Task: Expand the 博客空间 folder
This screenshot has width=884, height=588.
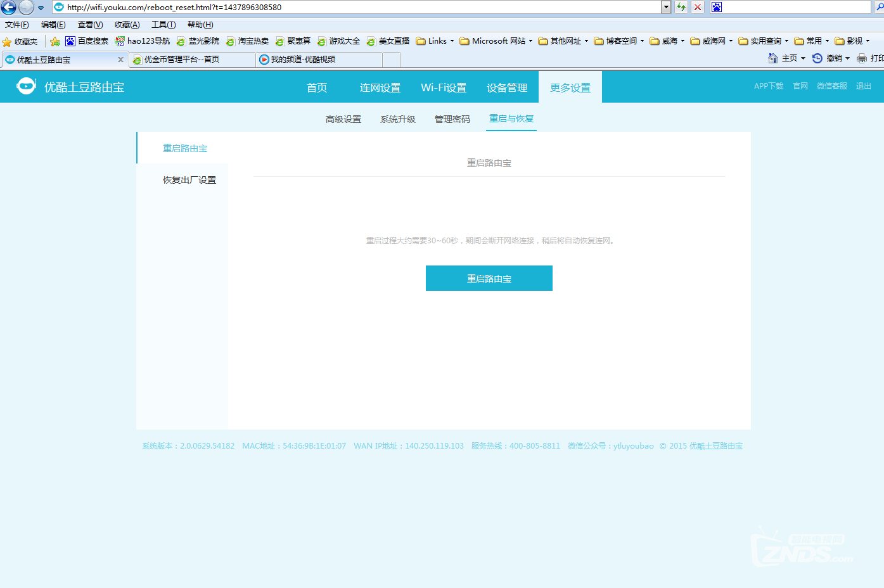Action: (619, 41)
